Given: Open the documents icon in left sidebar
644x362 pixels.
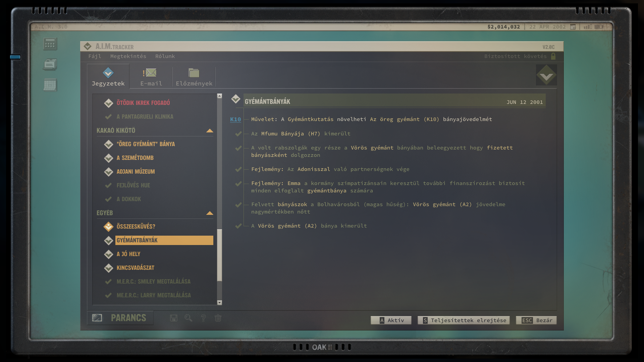Looking at the screenshot, I should click(50, 64).
